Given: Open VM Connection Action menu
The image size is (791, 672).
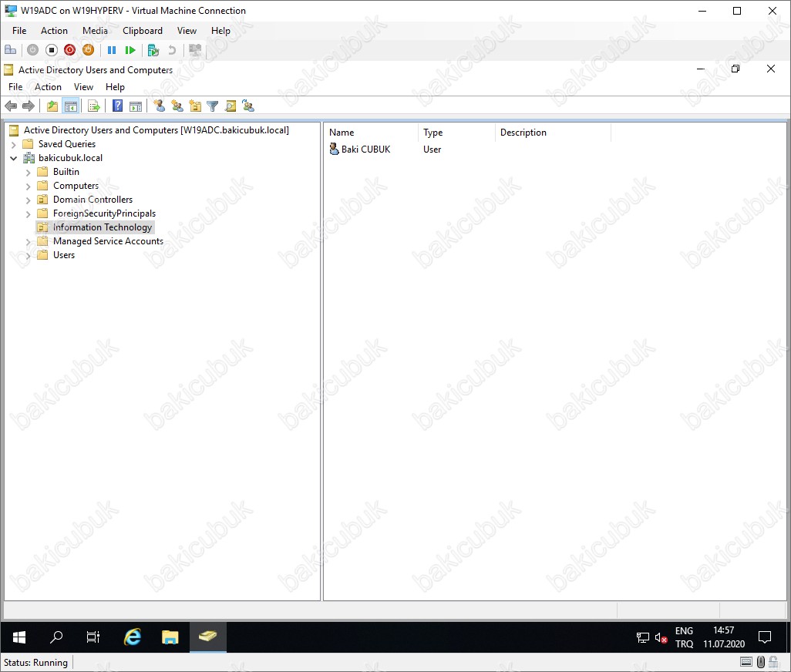Looking at the screenshot, I should pos(54,31).
